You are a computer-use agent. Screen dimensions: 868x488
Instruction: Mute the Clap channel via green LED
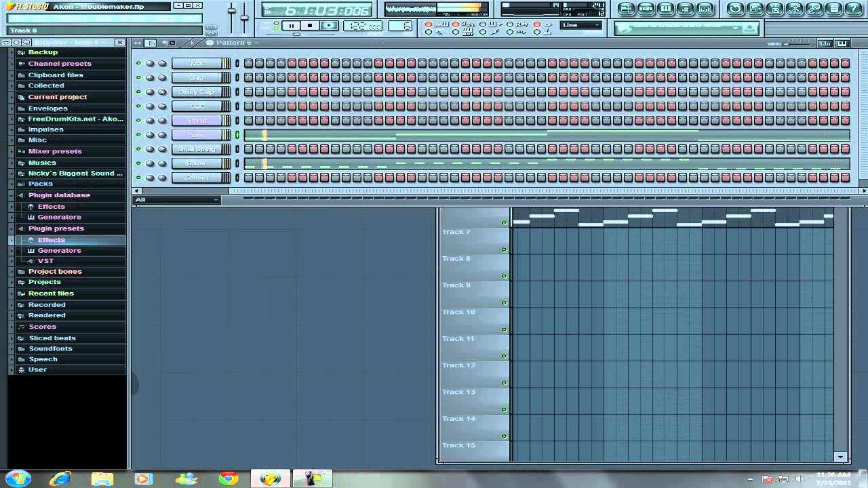point(138,77)
